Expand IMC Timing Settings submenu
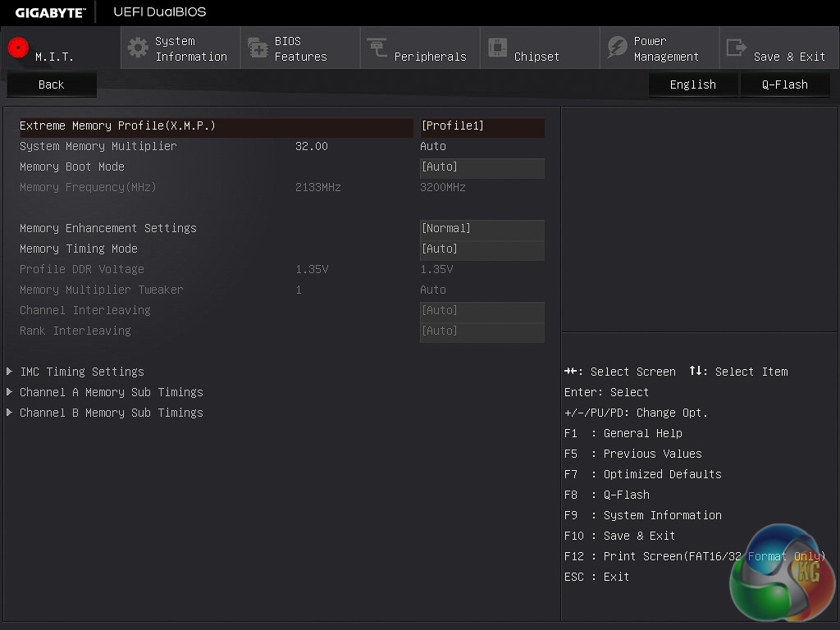 82,372
